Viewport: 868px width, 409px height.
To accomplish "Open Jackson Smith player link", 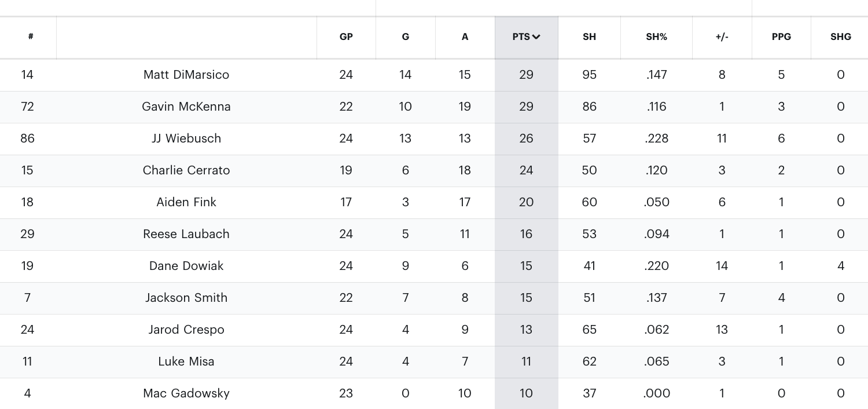I will click(x=186, y=298).
